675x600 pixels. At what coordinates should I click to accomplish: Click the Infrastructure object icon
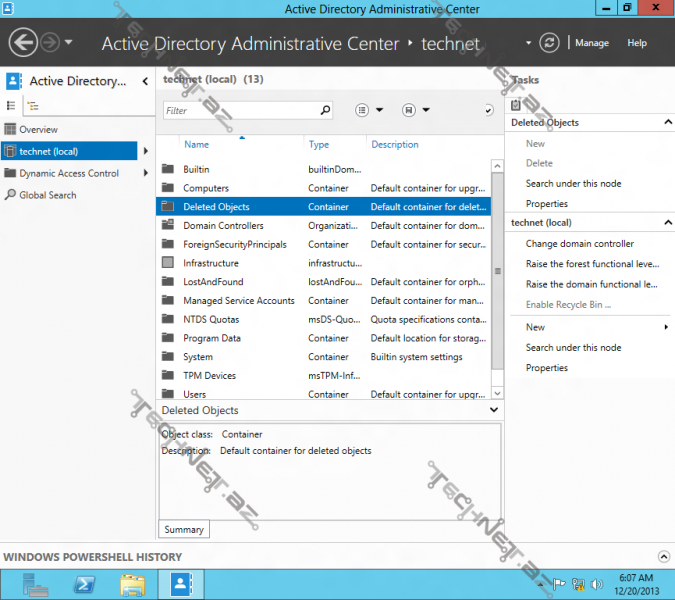(168, 262)
